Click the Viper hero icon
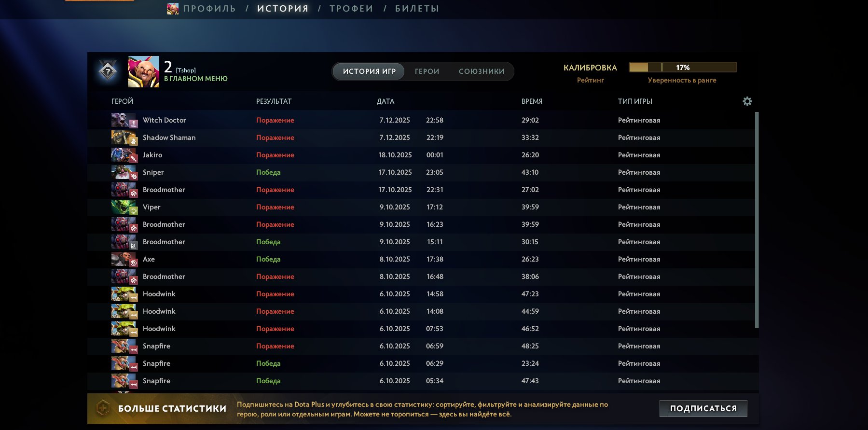This screenshot has width=868, height=430. pos(124,207)
